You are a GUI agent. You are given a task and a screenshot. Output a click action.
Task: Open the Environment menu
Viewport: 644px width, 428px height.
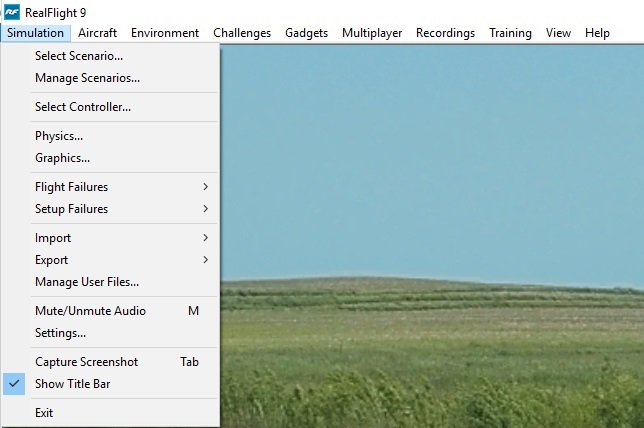(x=165, y=33)
